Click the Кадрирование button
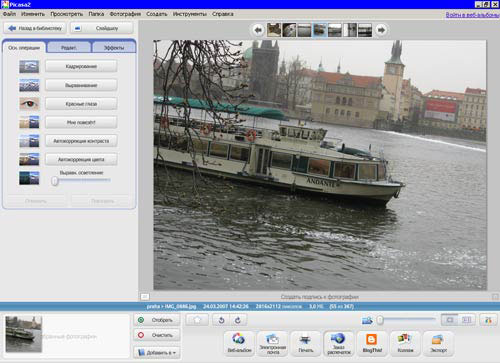The width and height of the screenshot is (500, 363). tap(81, 66)
